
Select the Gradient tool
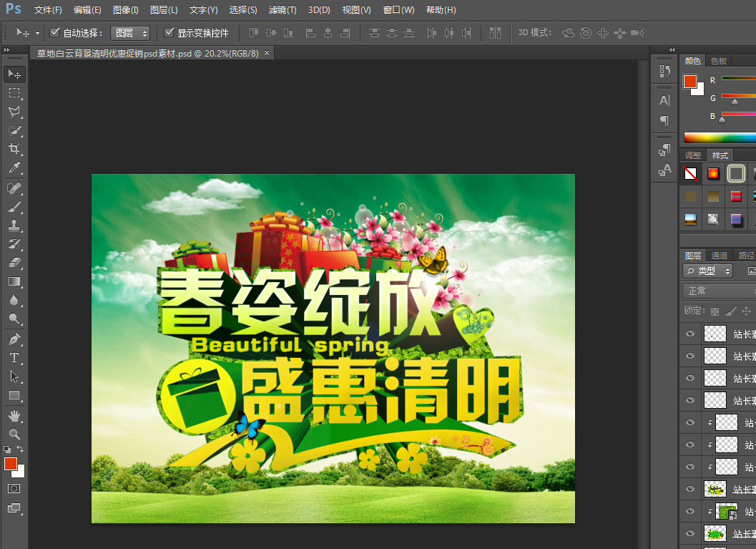14,281
